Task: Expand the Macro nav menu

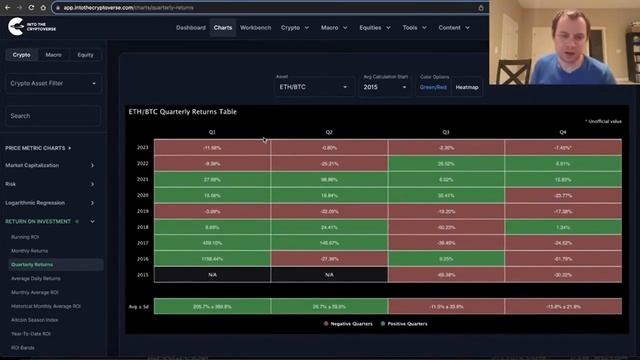Action: click(x=334, y=28)
